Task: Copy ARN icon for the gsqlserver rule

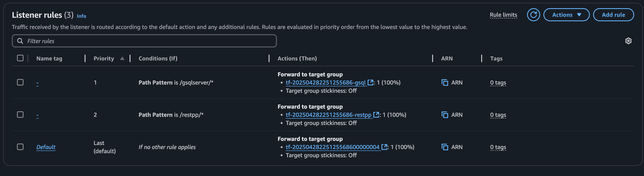Action: pos(444,82)
